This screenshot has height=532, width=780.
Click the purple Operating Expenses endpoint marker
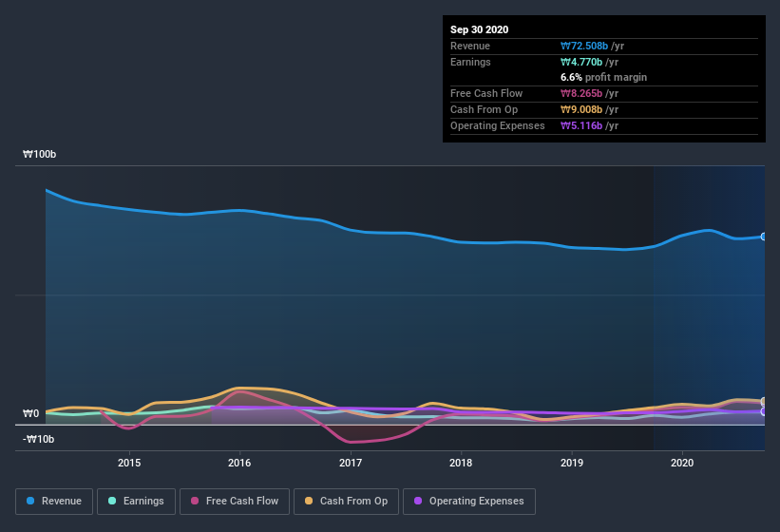click(764, 411)
